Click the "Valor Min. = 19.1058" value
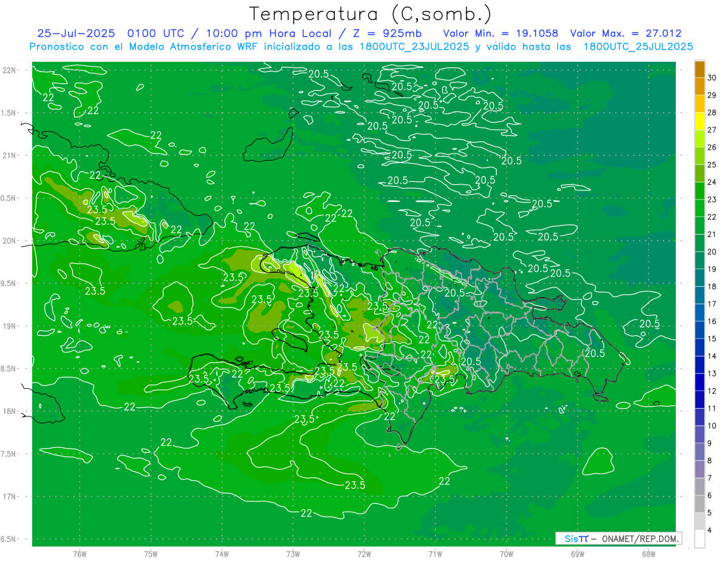Image resolution: width=728 pixels, height=562 pixels. tap(500, 34)
